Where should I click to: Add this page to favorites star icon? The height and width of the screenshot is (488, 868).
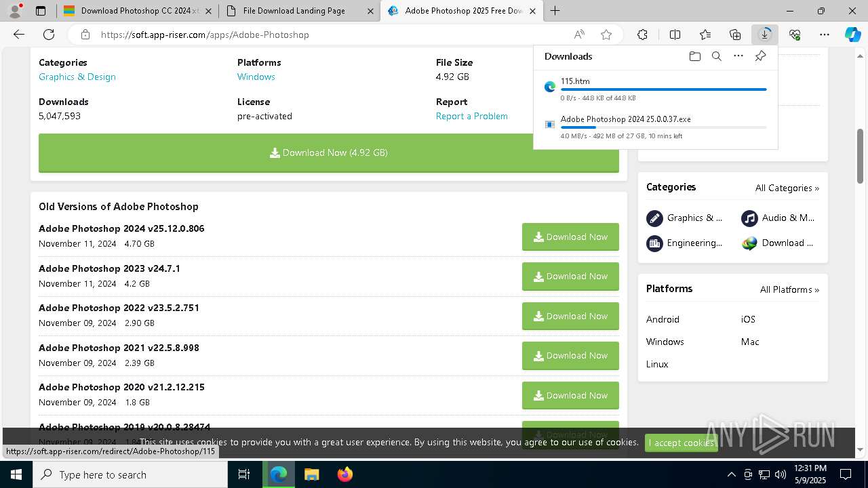(606, 35)
